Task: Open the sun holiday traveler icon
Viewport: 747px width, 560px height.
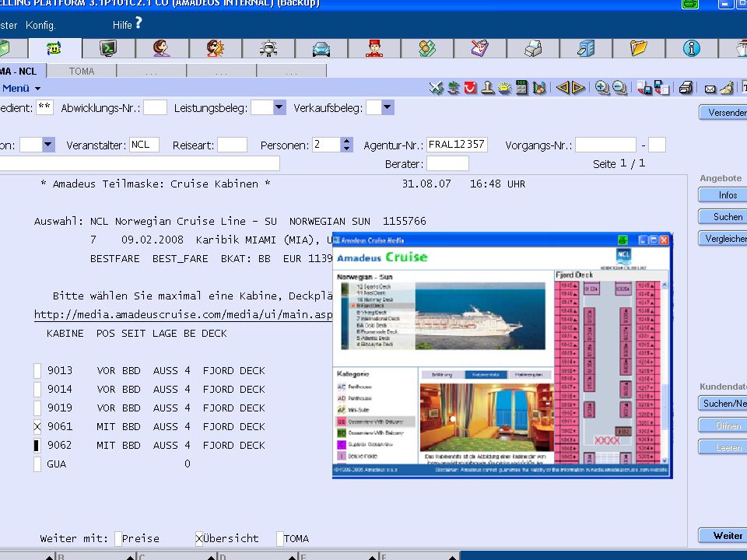Action: (215, 48)
